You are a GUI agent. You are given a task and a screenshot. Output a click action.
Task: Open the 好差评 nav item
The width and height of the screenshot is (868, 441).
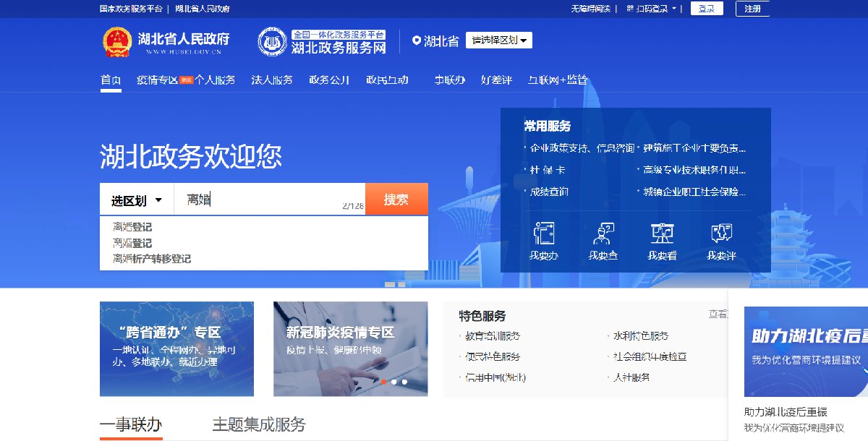pyautogui.click(x=496, y=80)
